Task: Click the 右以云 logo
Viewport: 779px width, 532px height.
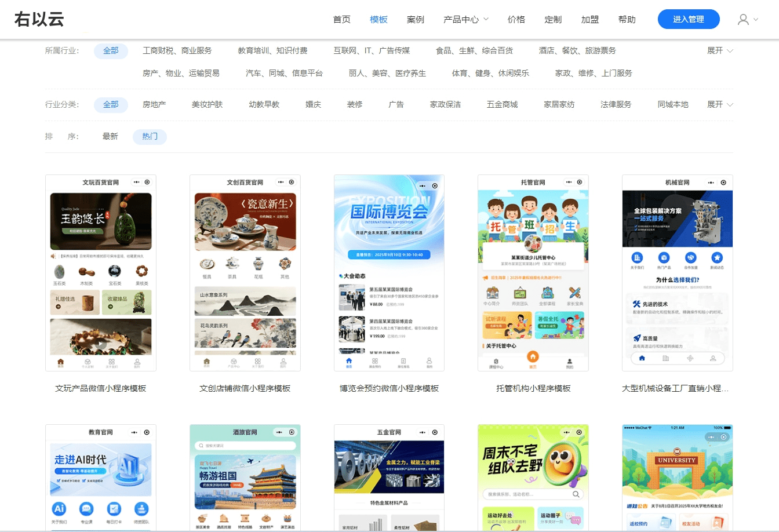Action: (x=38, y=19)
